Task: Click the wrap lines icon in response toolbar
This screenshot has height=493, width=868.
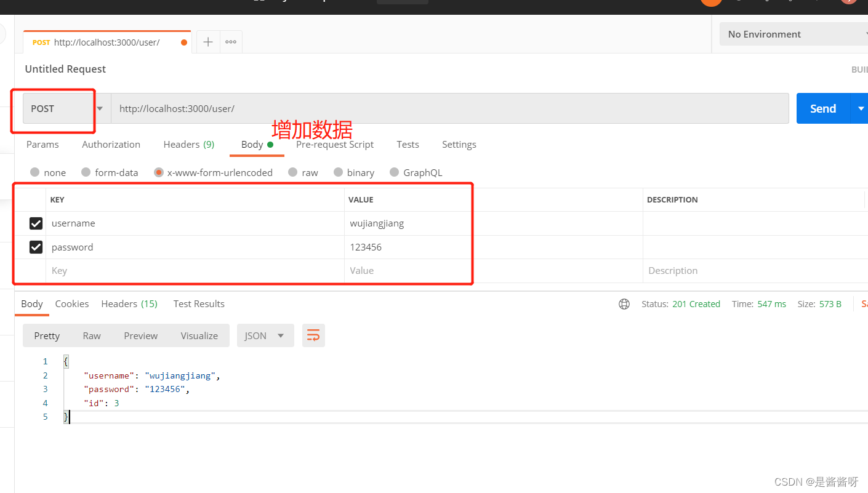Action: coord(313,335)
